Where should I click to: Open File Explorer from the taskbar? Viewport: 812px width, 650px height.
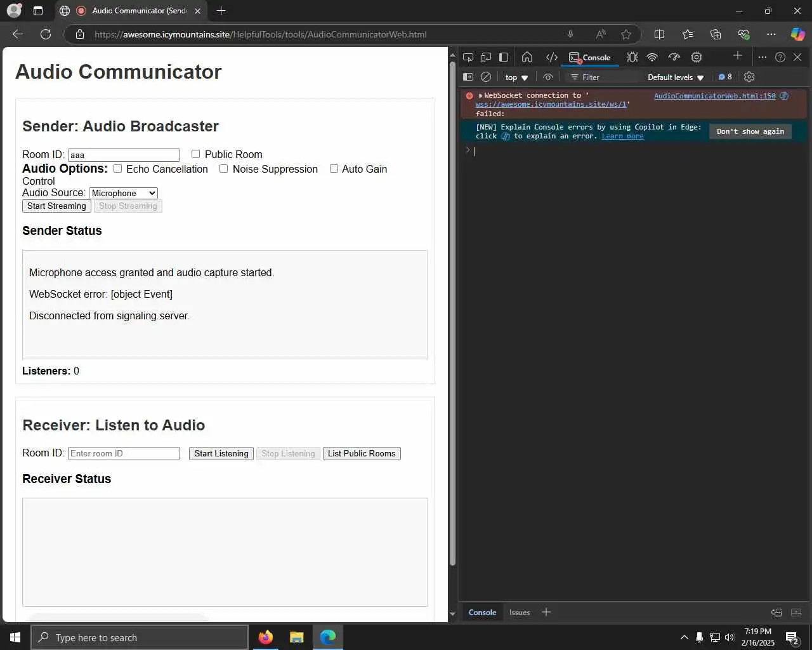(297, 637)
